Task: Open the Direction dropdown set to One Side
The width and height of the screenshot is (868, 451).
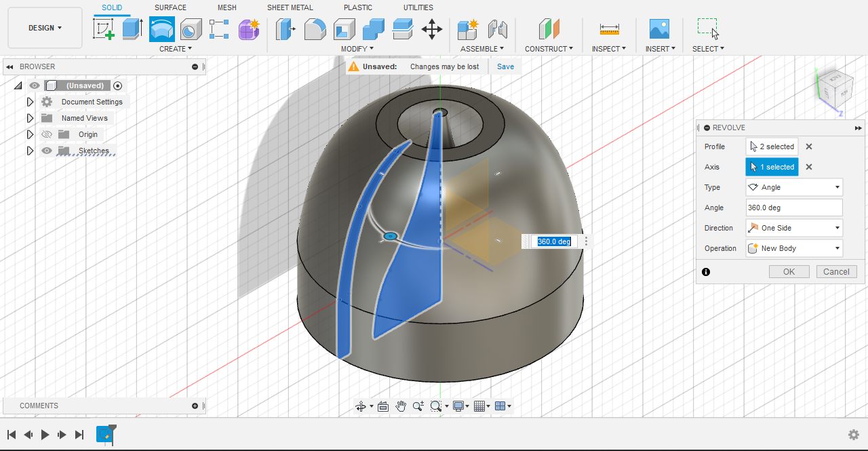Action: [794, 228]
